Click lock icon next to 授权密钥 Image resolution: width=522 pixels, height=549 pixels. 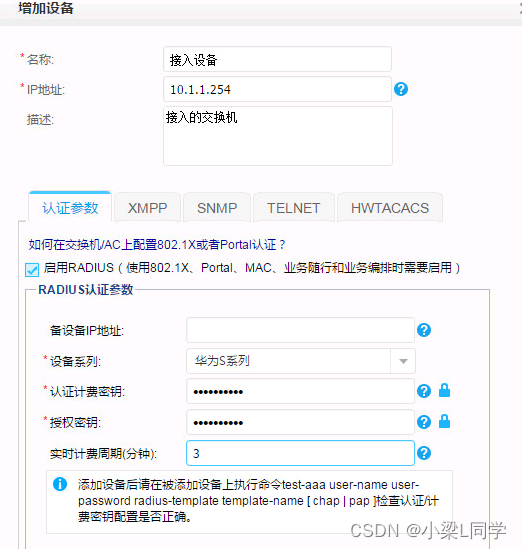[445, 421]
